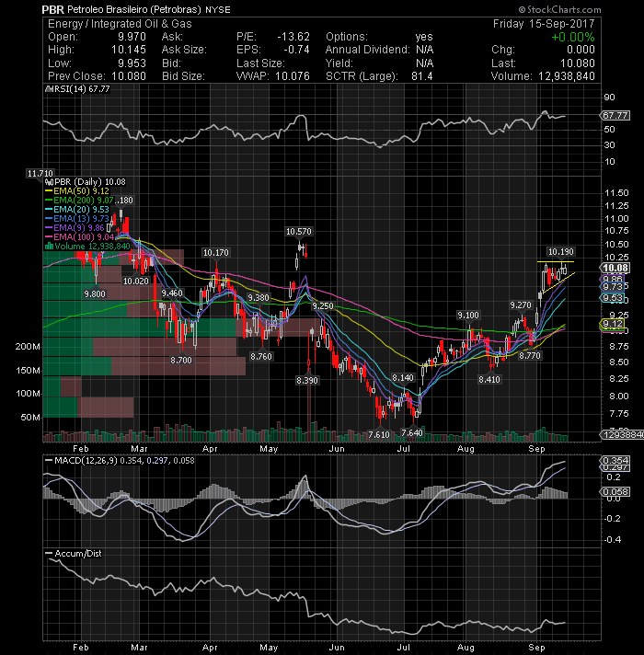
Task: Click the 10.020 price label
Action: click(136, 282)
